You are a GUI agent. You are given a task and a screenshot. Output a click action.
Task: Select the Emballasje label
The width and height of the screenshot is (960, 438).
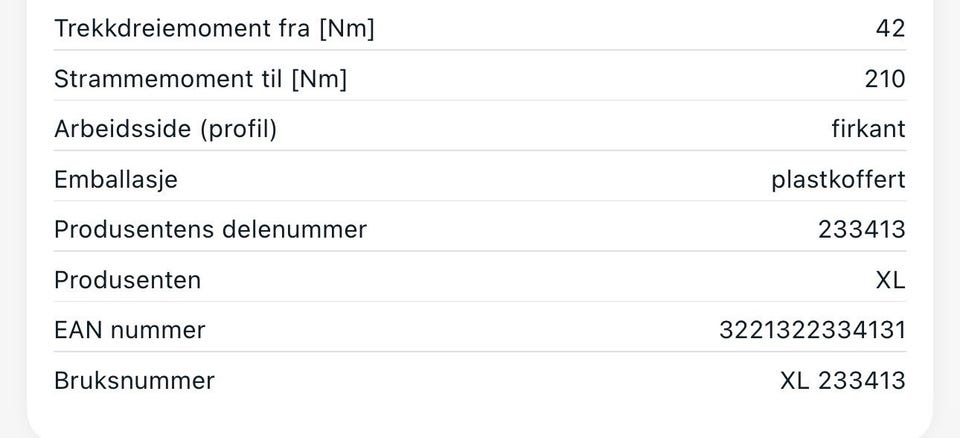pyautogui.click(x=116, y=179)
